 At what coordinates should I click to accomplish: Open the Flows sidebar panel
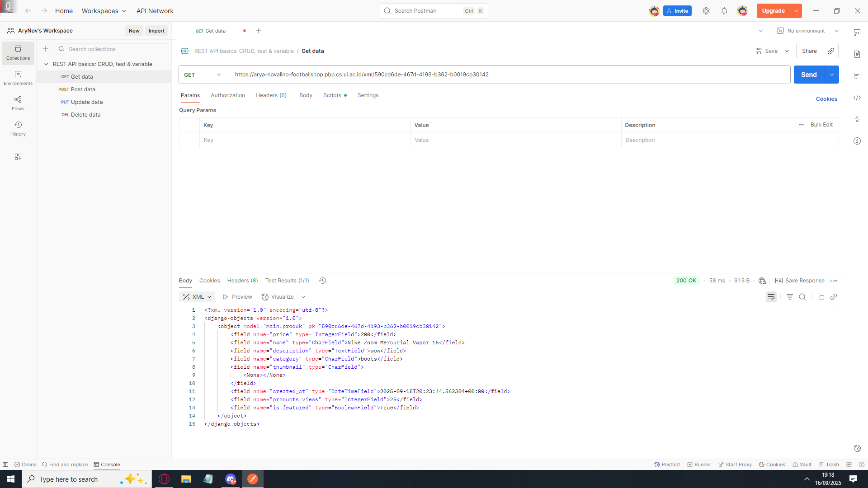point(18,103)
